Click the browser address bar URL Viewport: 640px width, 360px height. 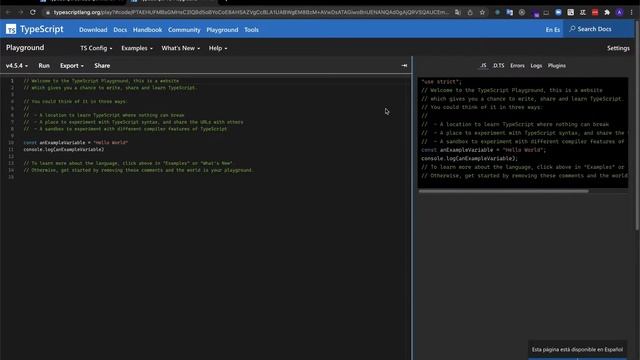click(x=251, y=13)
